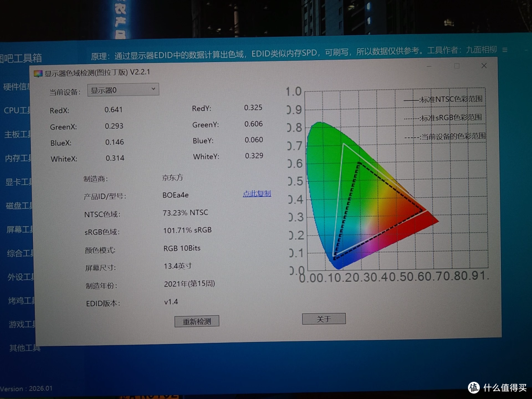Click the 标准NTSC色彩范围 legend entry

tap(443, 99)
